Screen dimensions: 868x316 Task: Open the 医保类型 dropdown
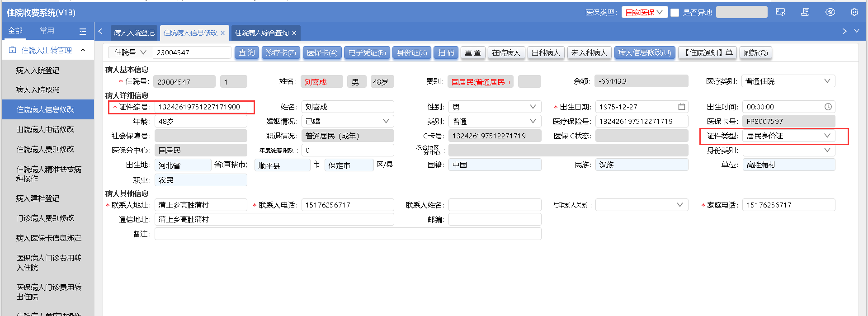click(644, 12)
